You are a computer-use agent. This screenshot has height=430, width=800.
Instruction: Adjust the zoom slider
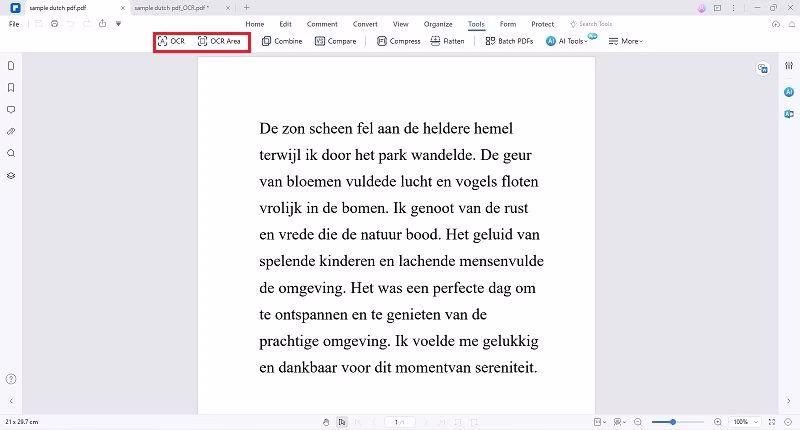[x=677, y=422]
